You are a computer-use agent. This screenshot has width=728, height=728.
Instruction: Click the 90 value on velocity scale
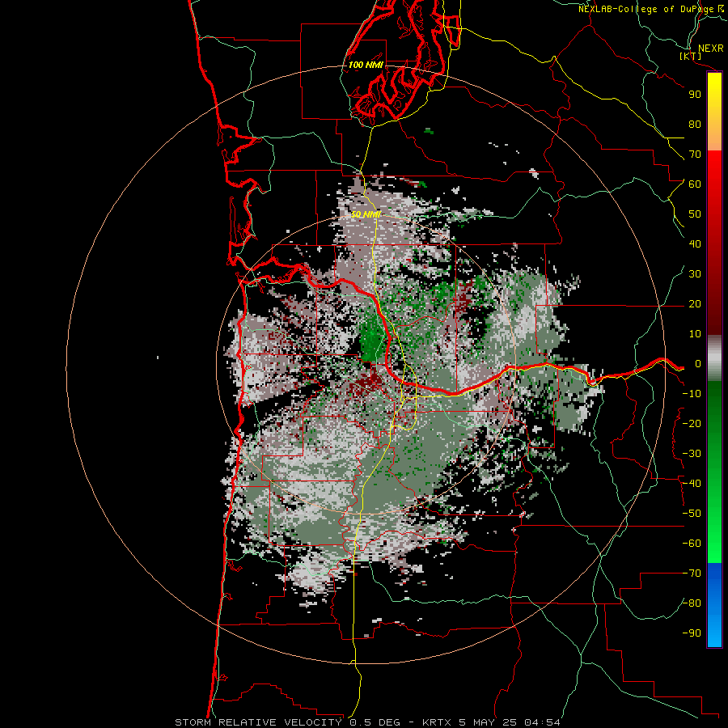pyautogui.click(x=695, y=95)
